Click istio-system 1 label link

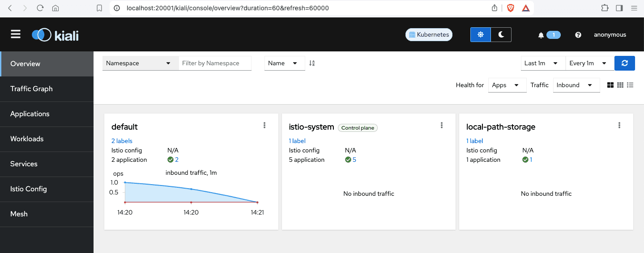click(297, 141)
